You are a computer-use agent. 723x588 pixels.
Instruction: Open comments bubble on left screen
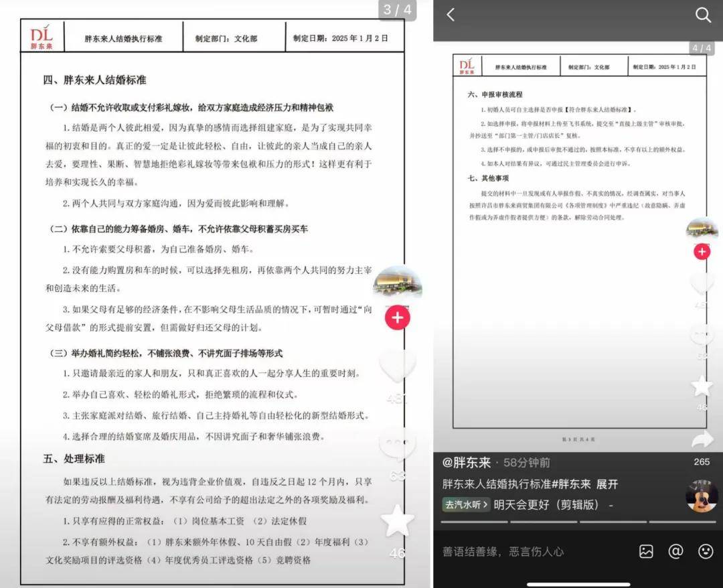[x=398, y=445]
